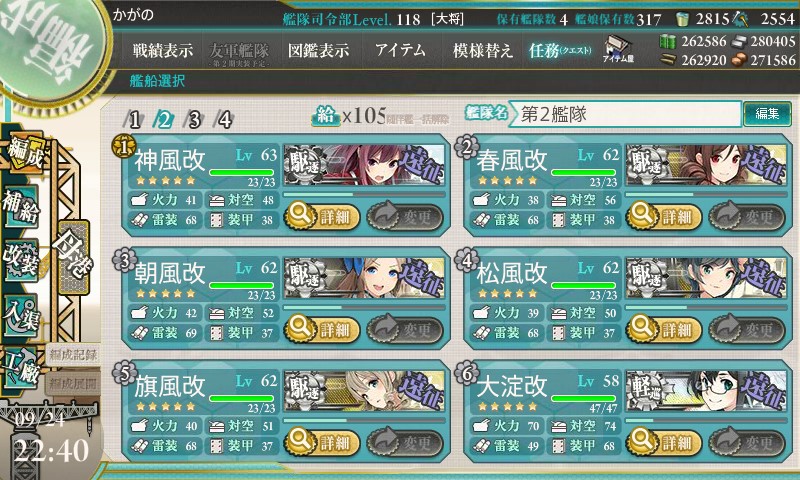Click 詳細 details button for 神風改
800x480 pixels.
click(x=321, y=217)
